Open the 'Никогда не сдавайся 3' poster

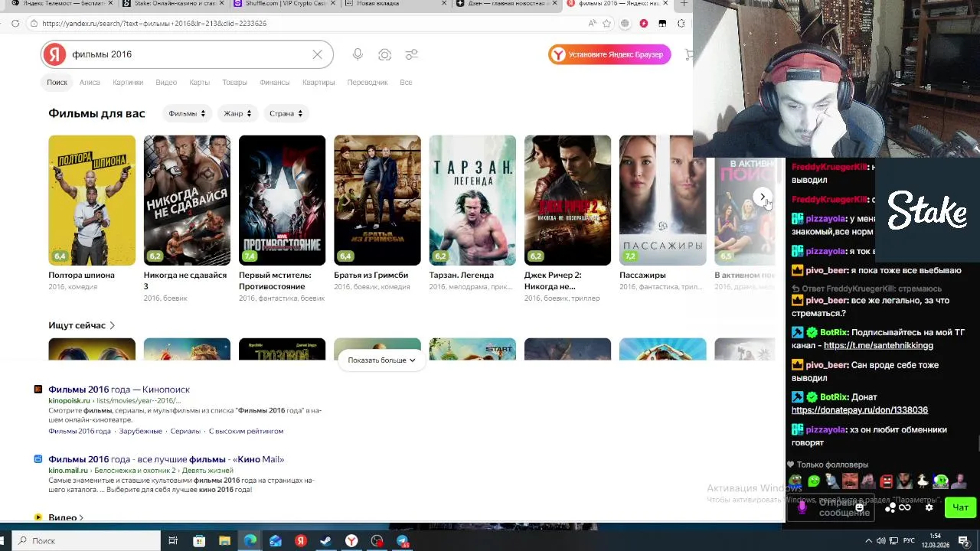[x=187, y=201]
